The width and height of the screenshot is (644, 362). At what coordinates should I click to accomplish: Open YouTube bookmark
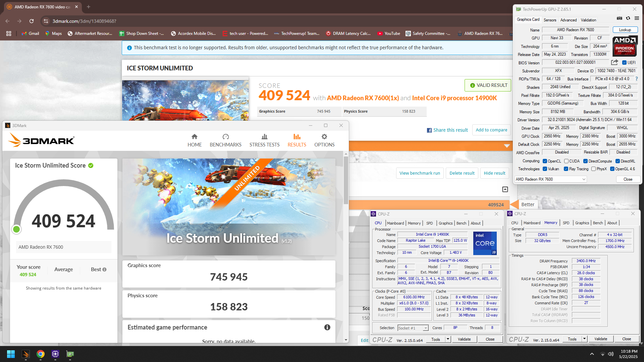click(389, 34)
